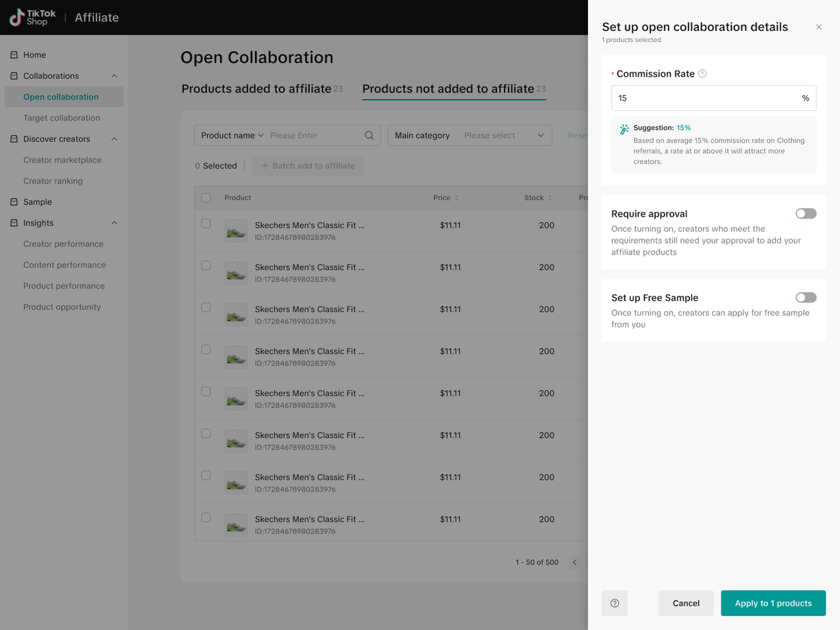Click the search magnifier in Product name field
The image size is (840, 630).
[x=369, y=135]
